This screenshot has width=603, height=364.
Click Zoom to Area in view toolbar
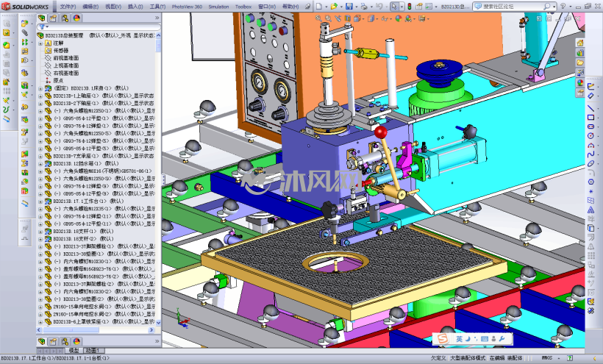pyautogui.click(x=328, y=18)
